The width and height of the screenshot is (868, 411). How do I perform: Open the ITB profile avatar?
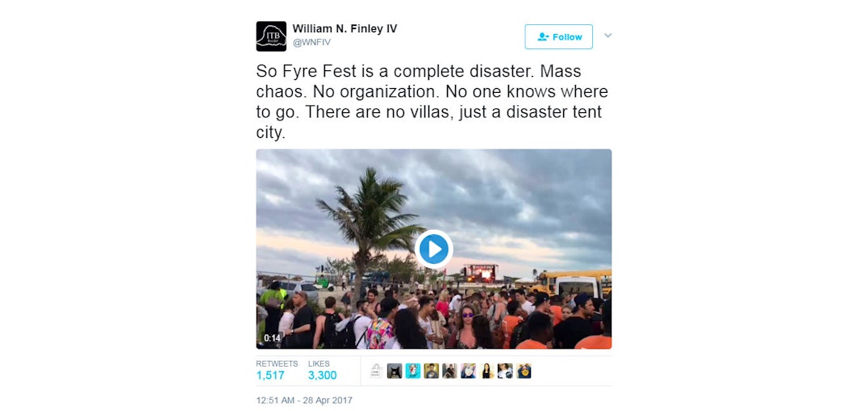271,36
